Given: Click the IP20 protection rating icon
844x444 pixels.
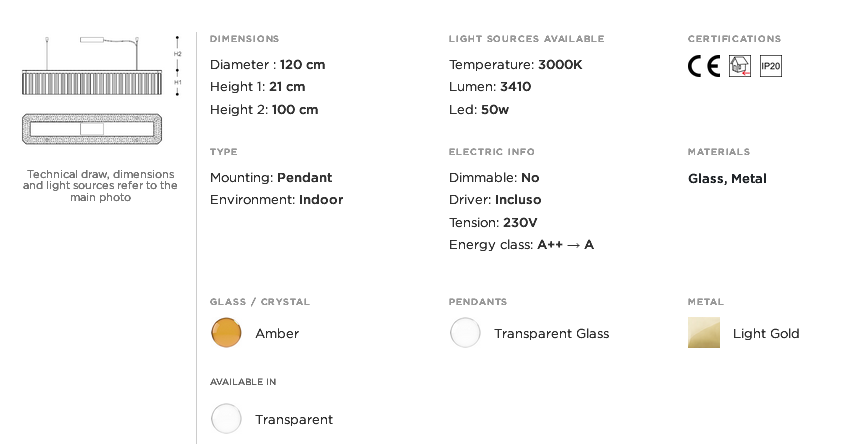Looking at the screenshot, I should point(771,66).
